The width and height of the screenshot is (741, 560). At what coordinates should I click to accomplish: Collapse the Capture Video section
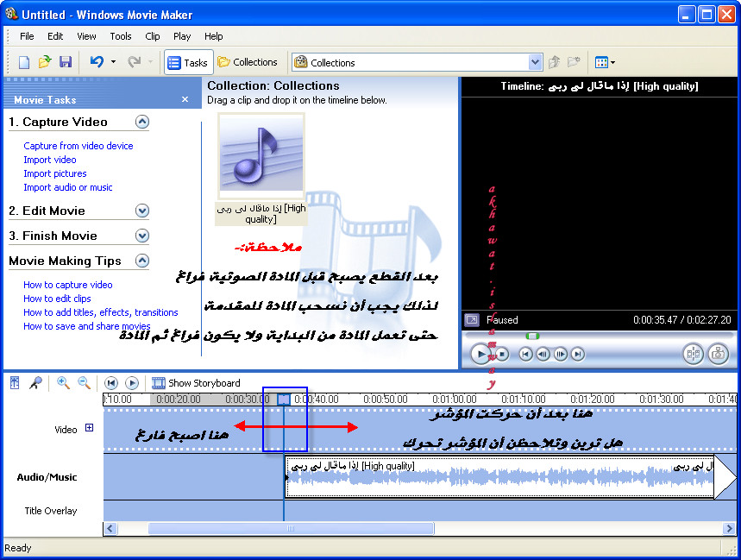(x=142, y=122)
